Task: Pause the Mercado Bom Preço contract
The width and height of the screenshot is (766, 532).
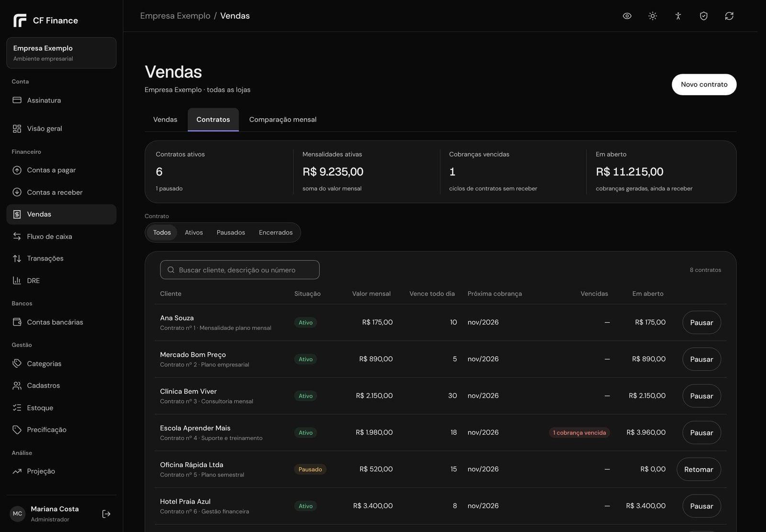Action: point(702,359)
